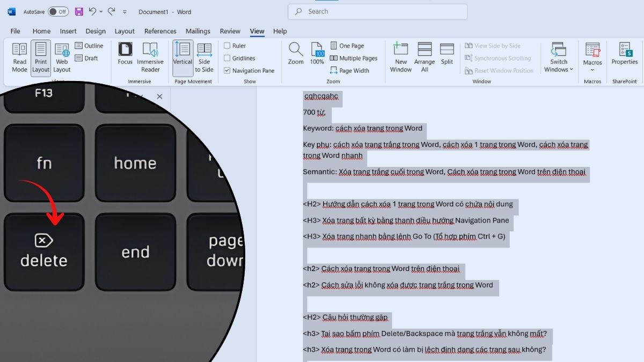Open Customize Quick Access Toolbar dropdown
This screenshot has width=644, height=362.
(x=125, y=11)
